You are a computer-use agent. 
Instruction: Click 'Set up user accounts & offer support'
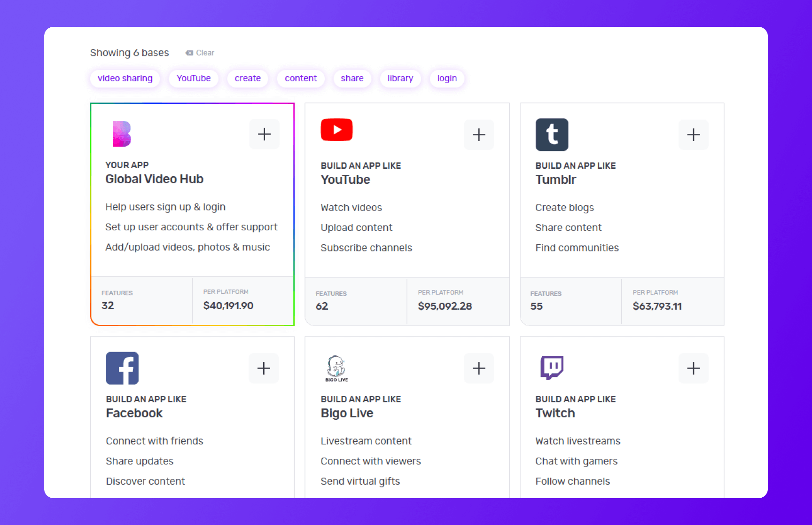click(x=191, y=227)
